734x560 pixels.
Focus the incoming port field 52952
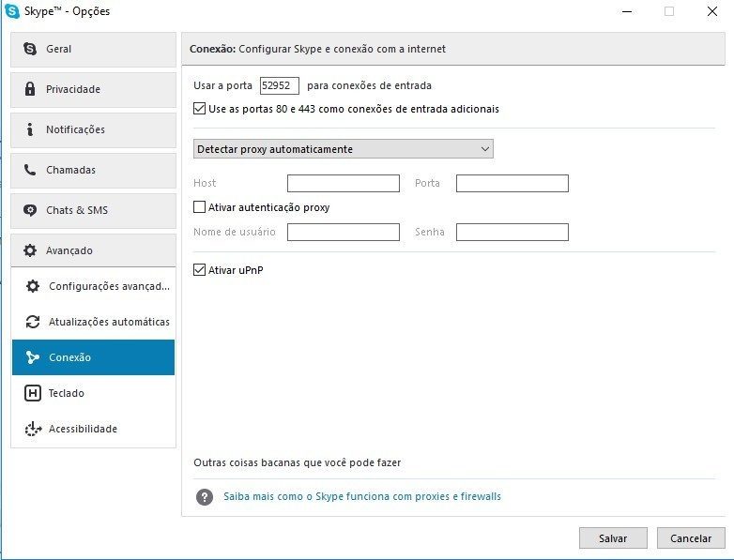point(280,85)
